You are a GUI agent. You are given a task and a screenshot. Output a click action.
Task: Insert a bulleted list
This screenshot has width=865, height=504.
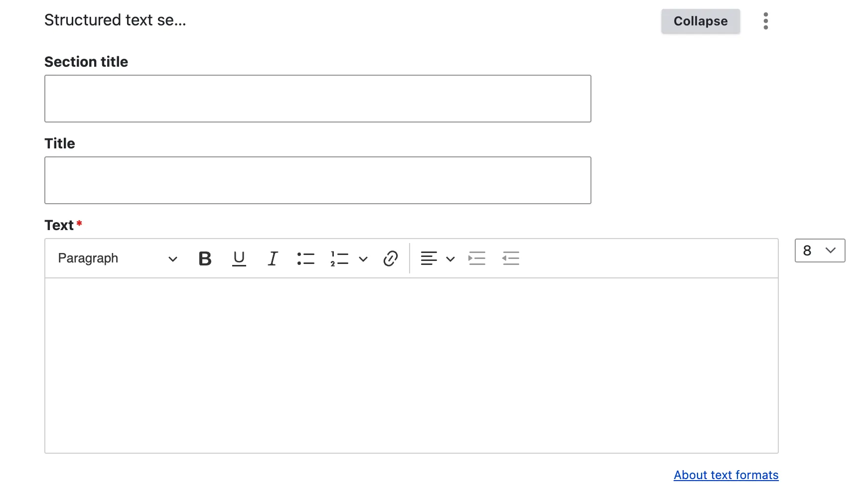coord(306,258)
